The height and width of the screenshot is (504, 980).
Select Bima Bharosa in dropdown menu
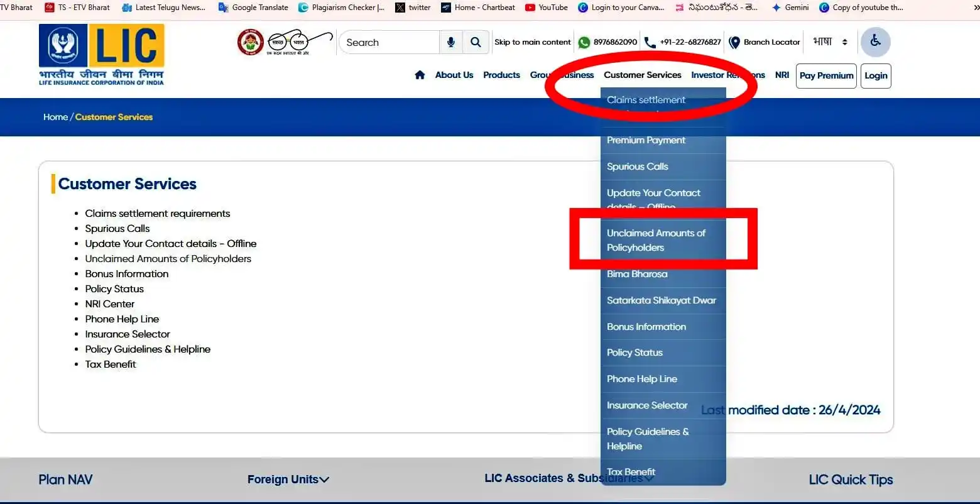[663, 274]
